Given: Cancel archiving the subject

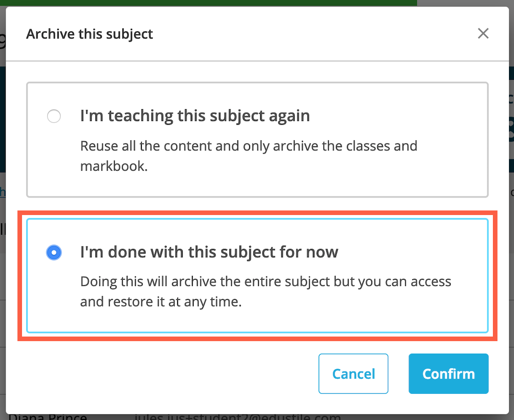Looking at the screenshot, I should (x=353, y=374).
